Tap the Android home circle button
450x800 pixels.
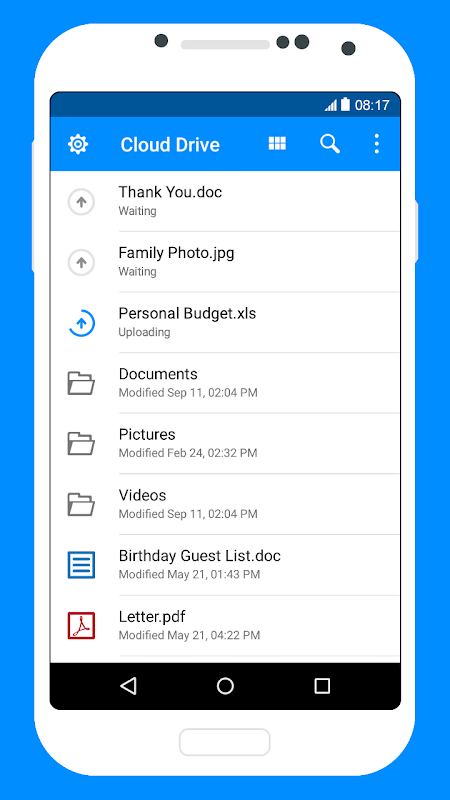225,686
